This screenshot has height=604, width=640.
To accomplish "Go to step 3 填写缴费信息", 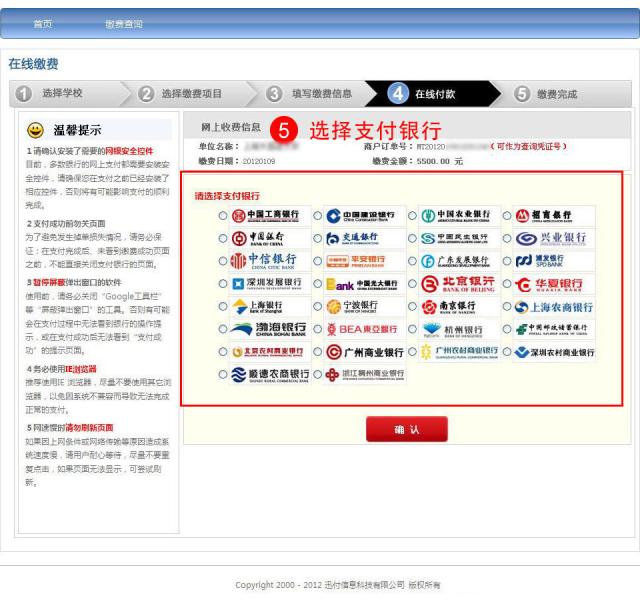I will point(314,93).
